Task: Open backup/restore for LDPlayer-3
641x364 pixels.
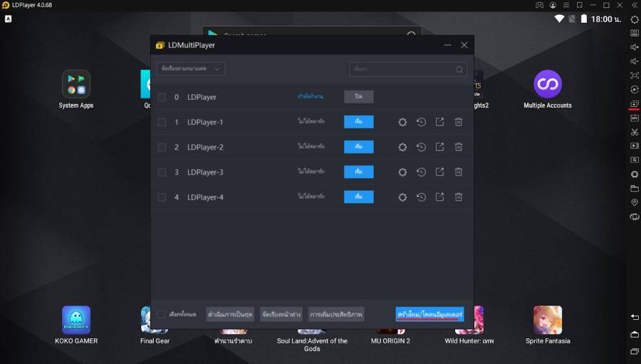Action: 421,172
